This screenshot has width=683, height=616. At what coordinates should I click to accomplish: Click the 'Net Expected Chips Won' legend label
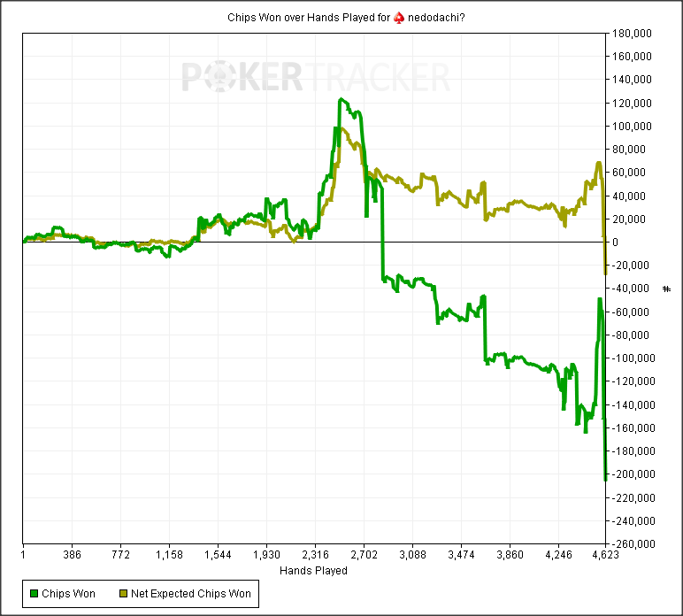tap(191, 593)
